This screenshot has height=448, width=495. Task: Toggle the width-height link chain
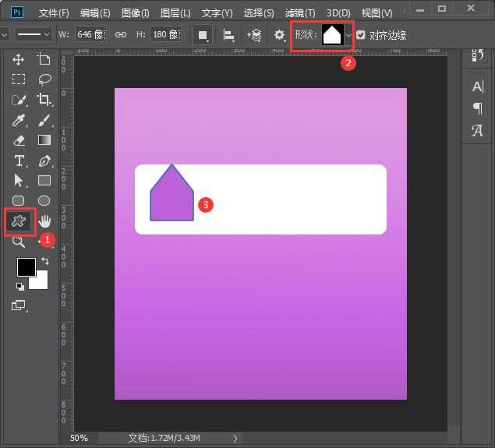pos(121,35)
